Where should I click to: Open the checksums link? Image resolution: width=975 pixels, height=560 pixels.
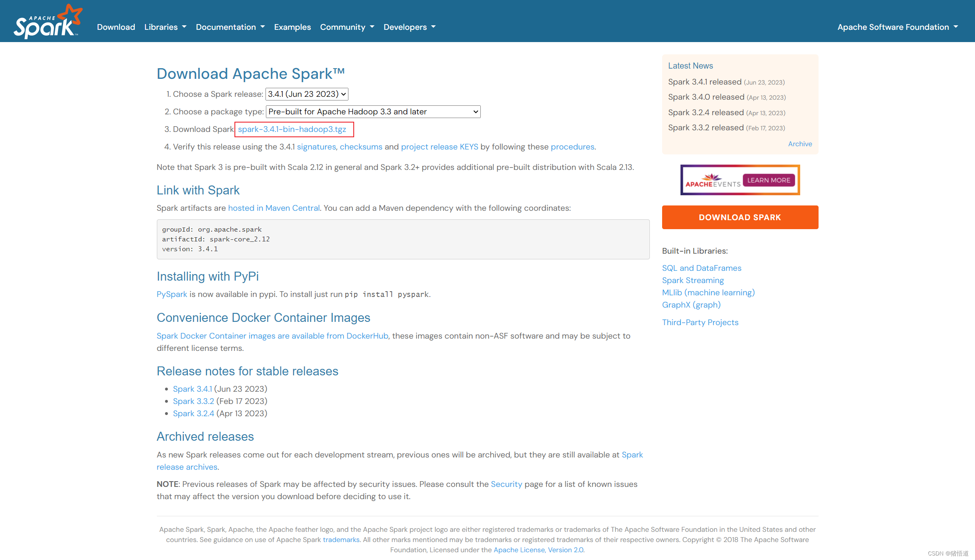361,147
